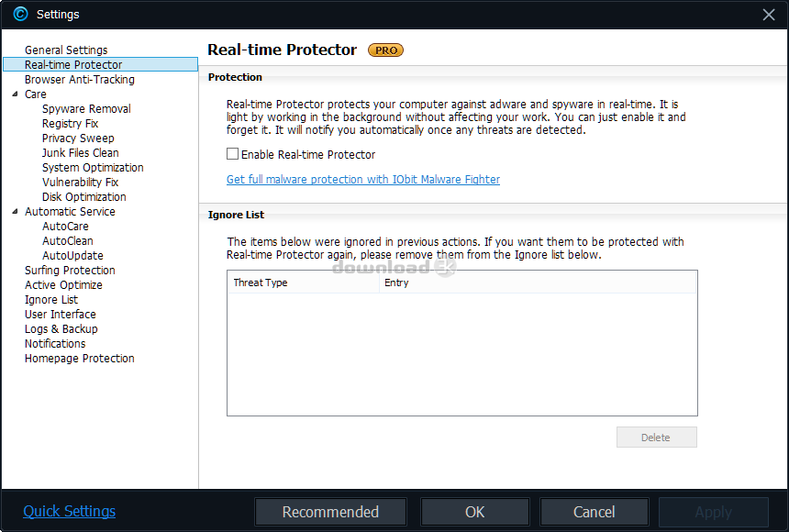Open Active Optimize settings

[63, 285]
